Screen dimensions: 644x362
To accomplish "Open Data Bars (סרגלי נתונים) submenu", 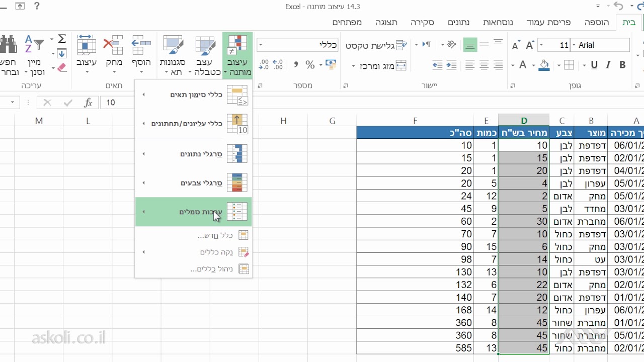I will (194, 154).
